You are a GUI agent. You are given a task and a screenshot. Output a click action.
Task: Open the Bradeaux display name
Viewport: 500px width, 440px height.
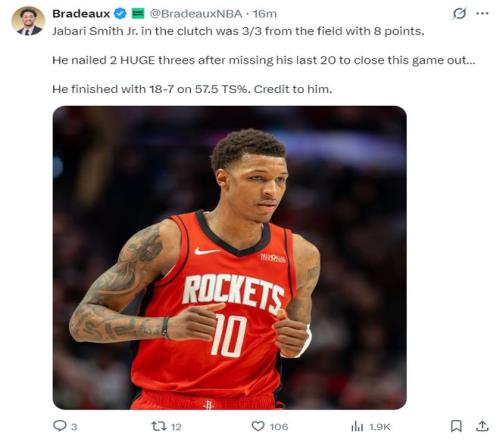tap(81, 14)
